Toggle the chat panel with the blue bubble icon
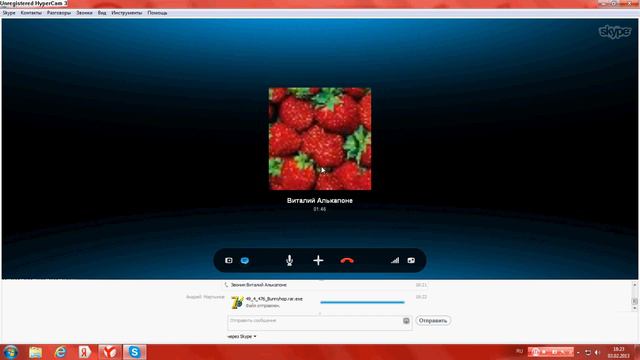 click(x=245, y=260)
